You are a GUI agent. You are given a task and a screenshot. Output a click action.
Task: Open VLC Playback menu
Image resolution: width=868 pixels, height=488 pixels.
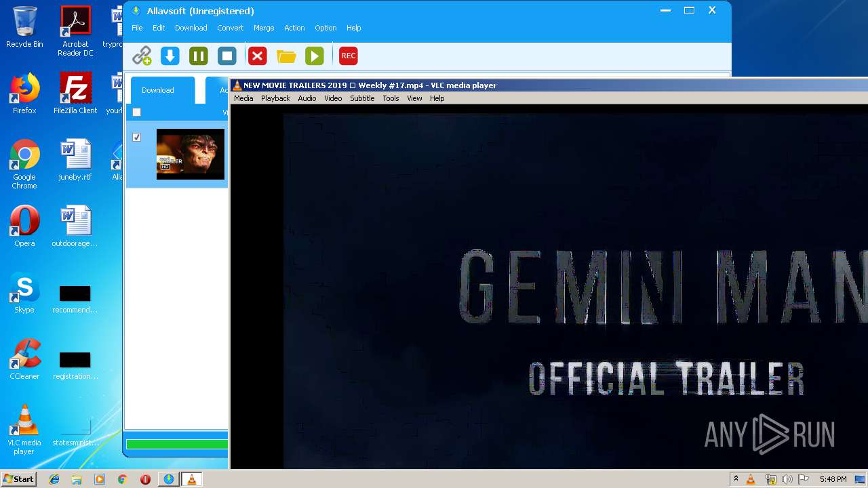(x=275, y=98)
